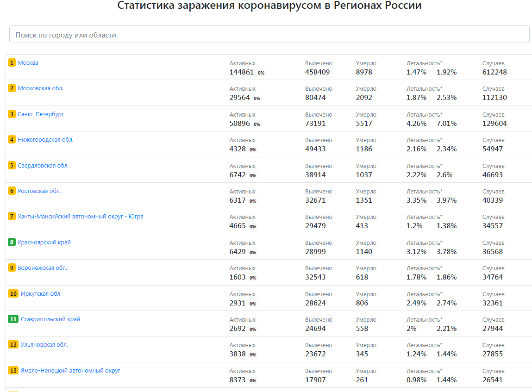Click the yellow rank badge number 3
The width and height of the screenshot is (532, 392).
point(12,114)
